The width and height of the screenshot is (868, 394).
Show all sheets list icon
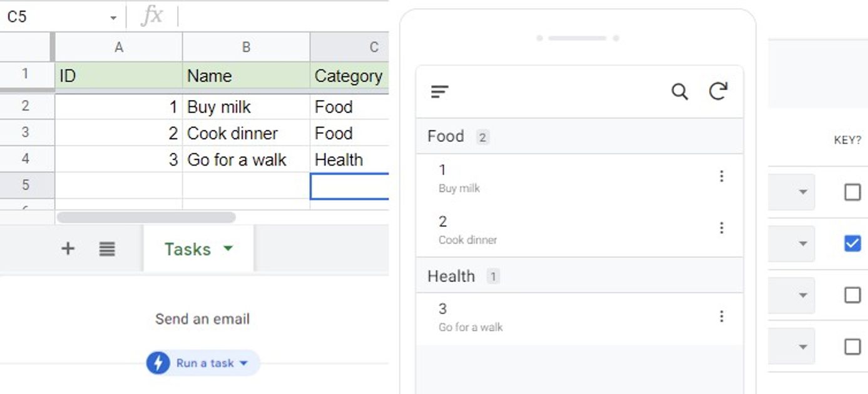(107, 249)
